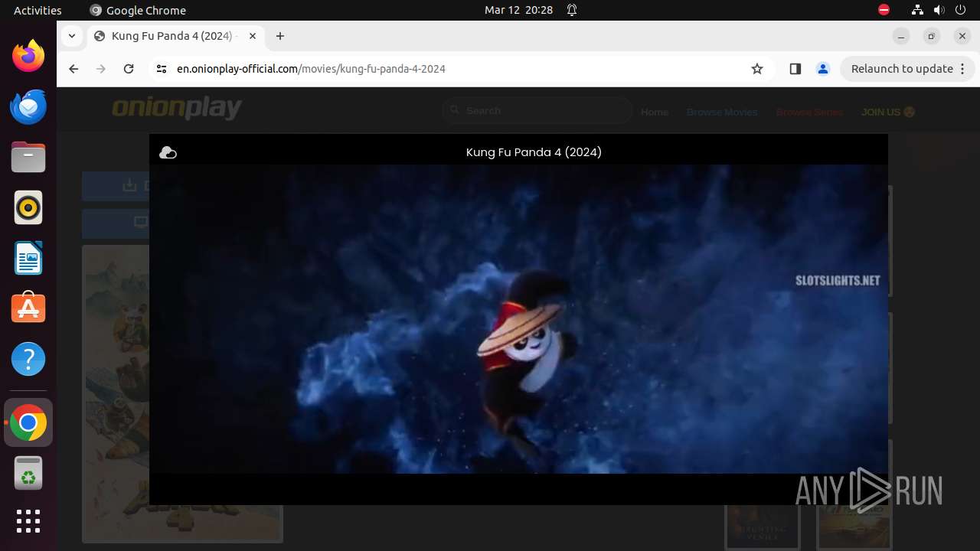This screenshot has width=980, height=551.
Task: Open Ubuntu Software store icon
Action: (x=28, y=308)
